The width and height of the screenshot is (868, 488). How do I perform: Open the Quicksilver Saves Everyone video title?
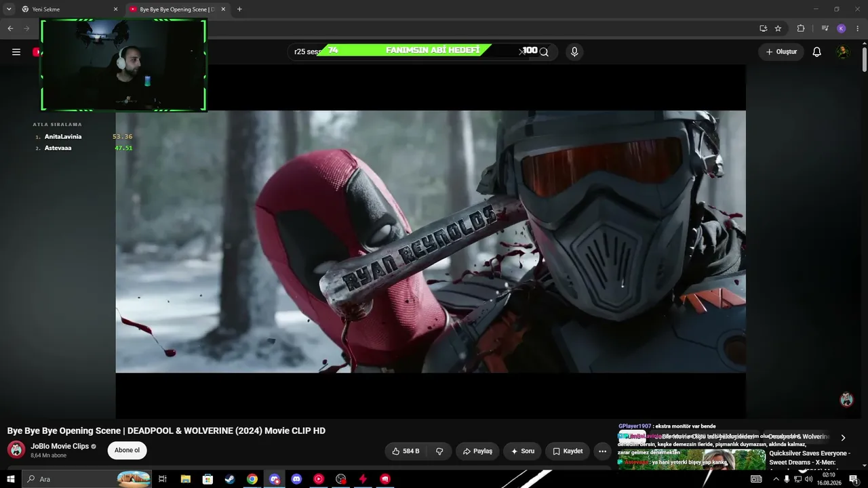pyautogui.click(x=810, y=457)
